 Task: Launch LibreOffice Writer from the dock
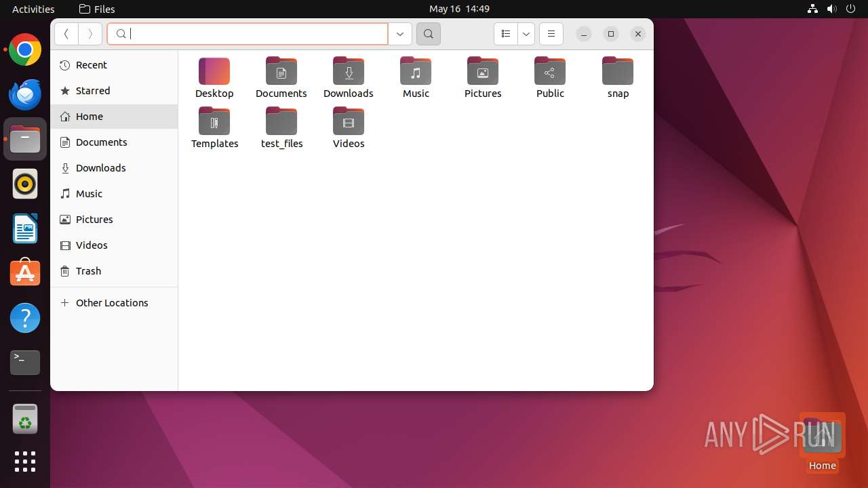[x=25, y=228]
